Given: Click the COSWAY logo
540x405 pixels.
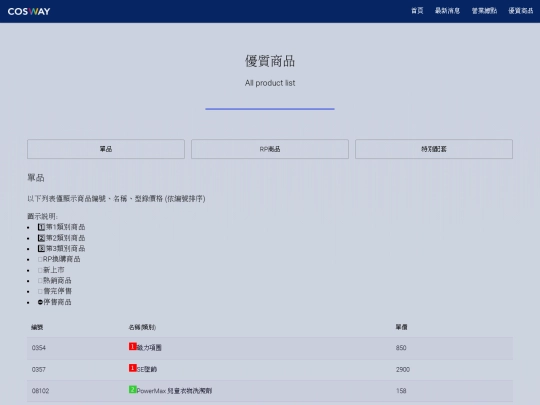Looking at the screenshot, I should [x=29, y=11].
